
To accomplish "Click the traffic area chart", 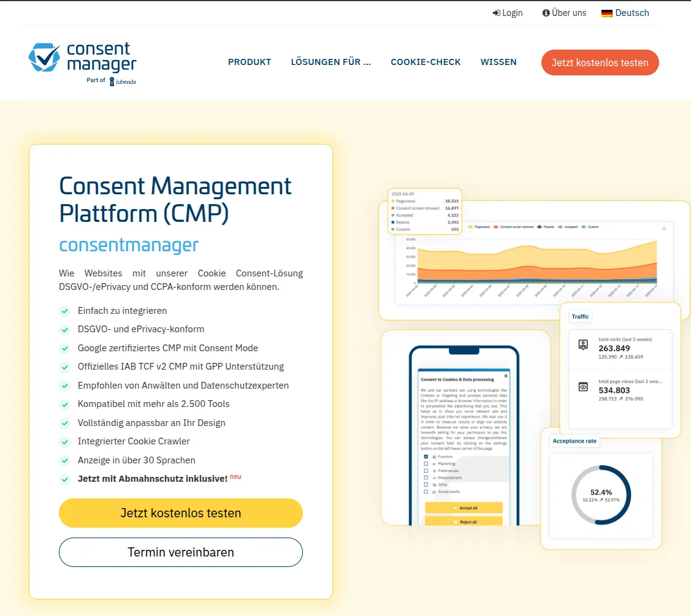I will point(536,261).
